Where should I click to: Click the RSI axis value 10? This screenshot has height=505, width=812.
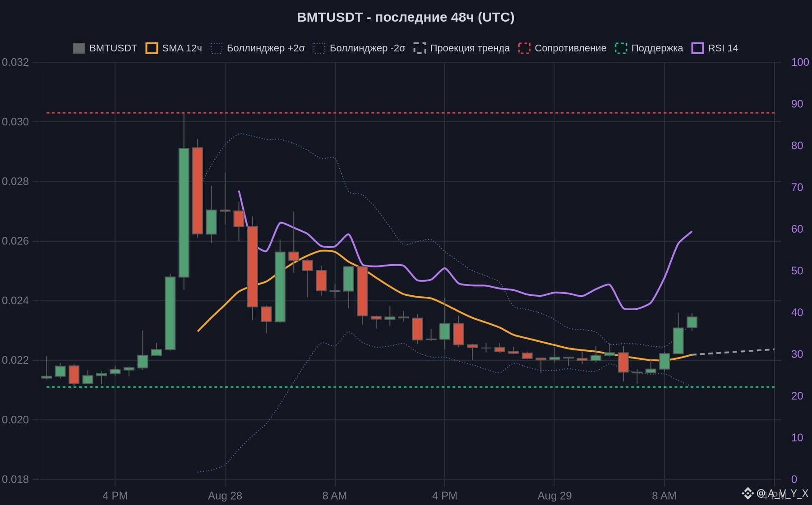[x=797, y=437]
